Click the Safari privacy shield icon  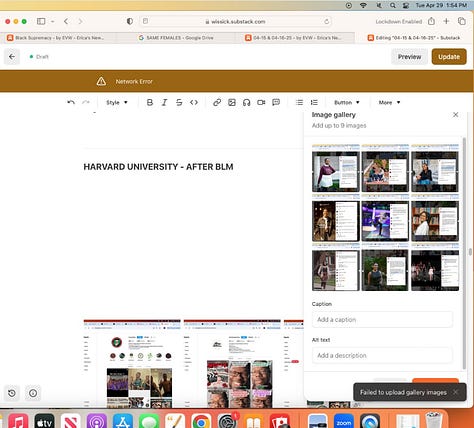(130, 21)
